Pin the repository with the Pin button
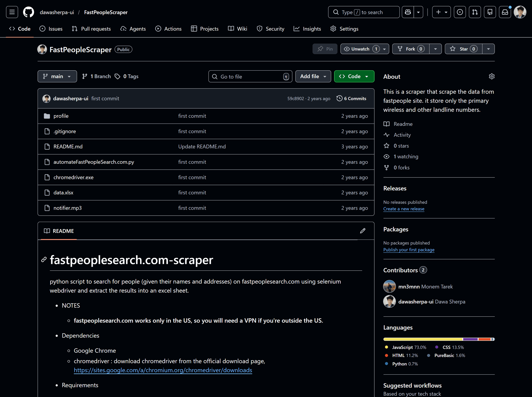 (x=325, y=49)
